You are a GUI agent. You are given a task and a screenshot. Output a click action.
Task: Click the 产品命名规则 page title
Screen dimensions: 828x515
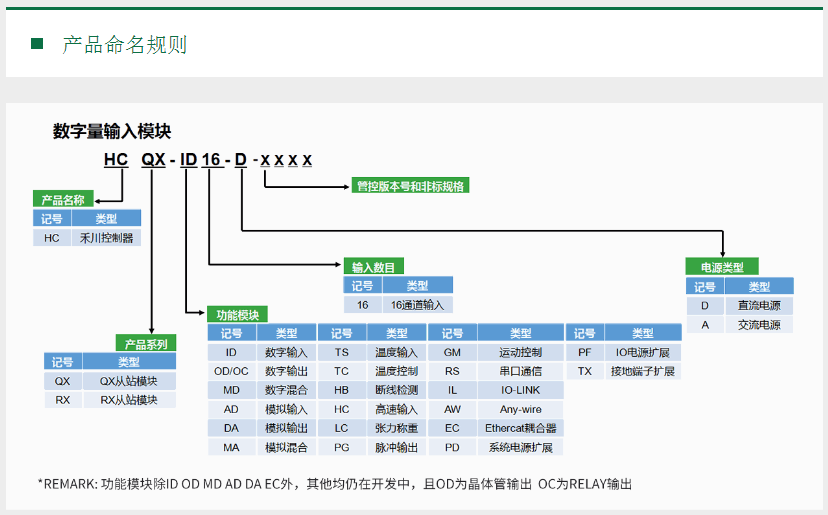[x=125, y=44]
